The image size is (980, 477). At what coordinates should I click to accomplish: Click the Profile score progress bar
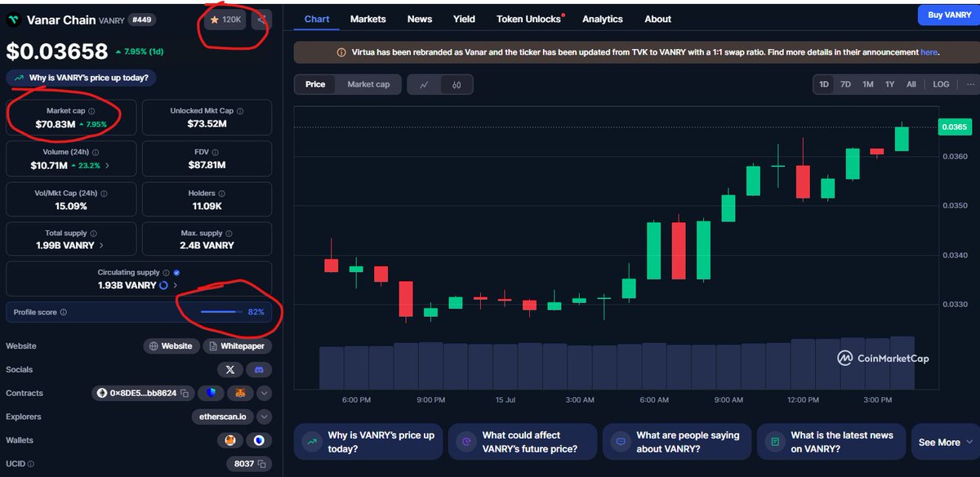pos(221,312)
